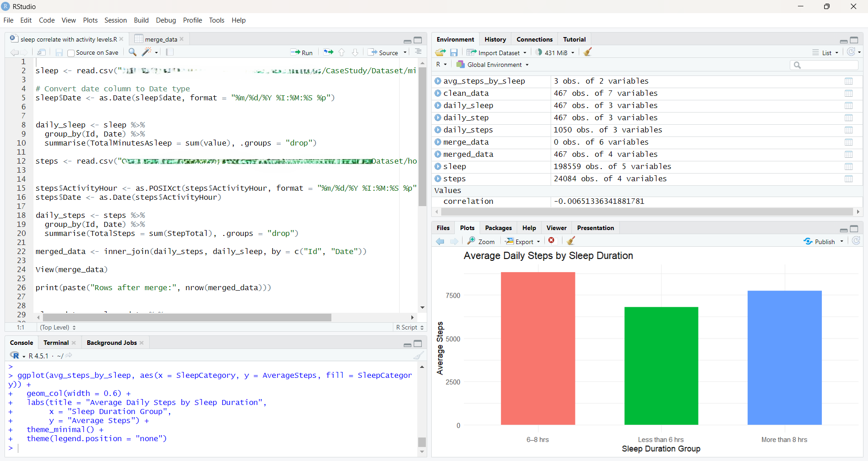Click the Environment search field
This screenshot has width=868, height=461.
tap(824, 65)
